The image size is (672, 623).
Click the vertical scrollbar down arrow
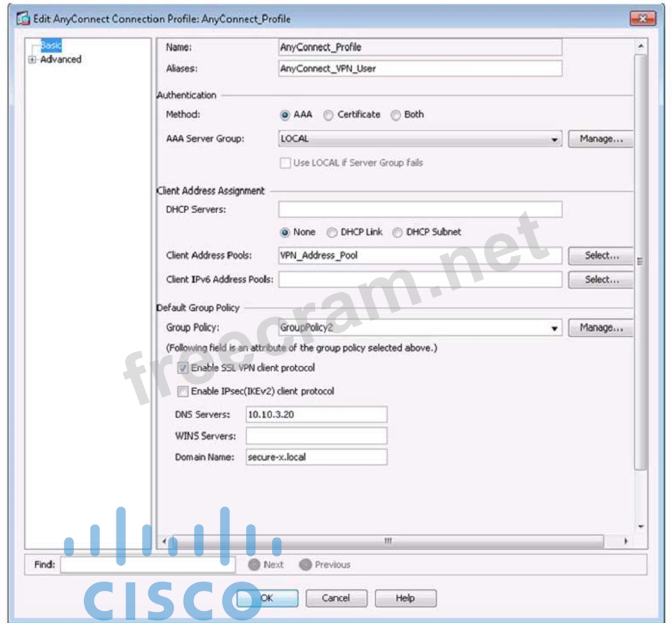tap(640, 526)
